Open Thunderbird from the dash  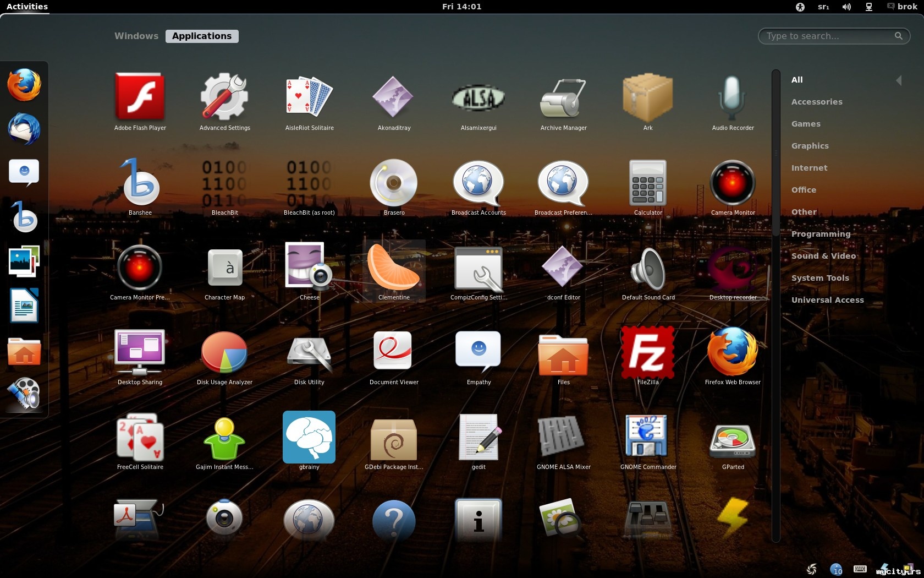[24, 129]
